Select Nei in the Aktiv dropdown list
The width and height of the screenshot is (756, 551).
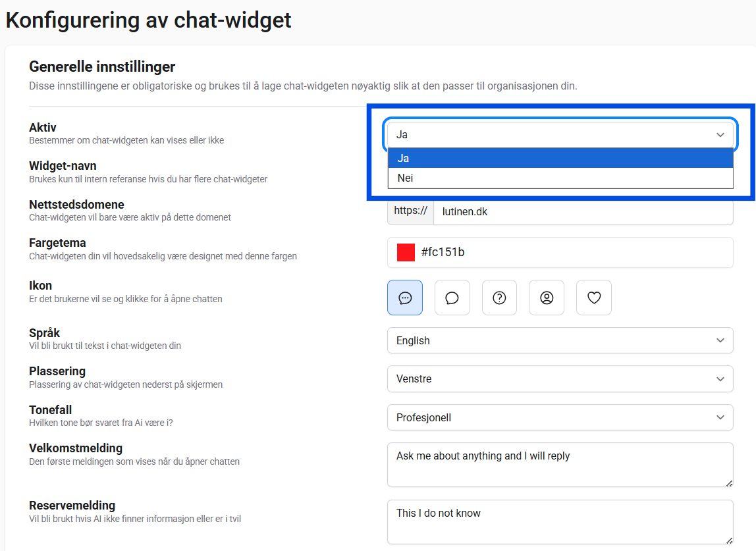[560, 178]
